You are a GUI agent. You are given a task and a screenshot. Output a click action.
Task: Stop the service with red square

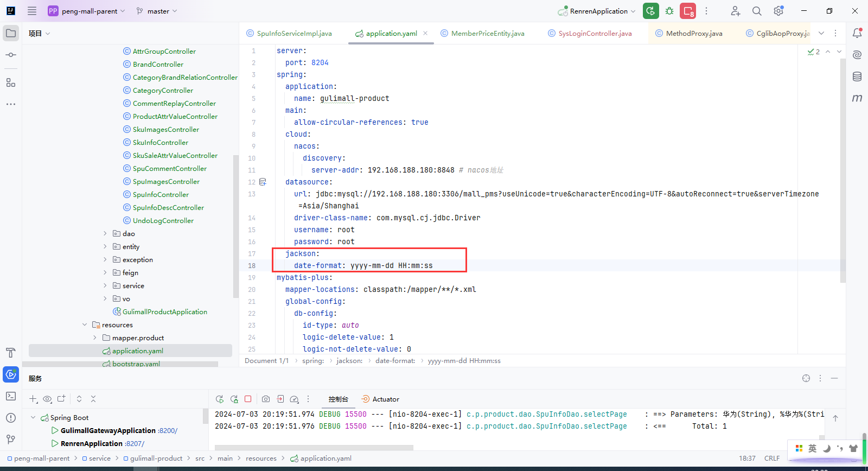(248, 399)
